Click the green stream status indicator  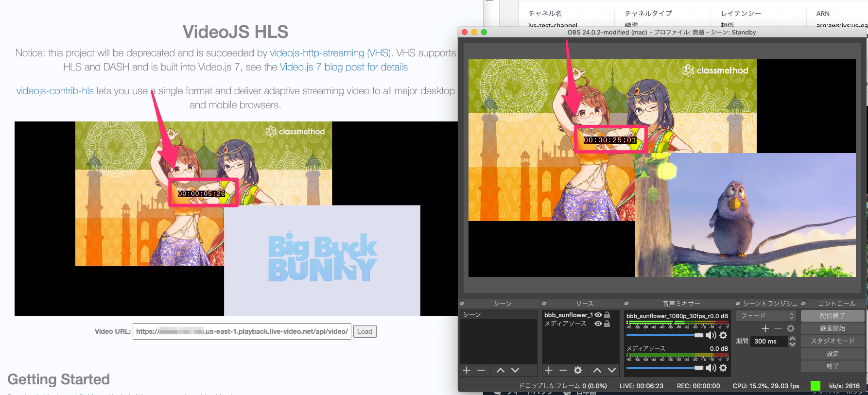816,386
